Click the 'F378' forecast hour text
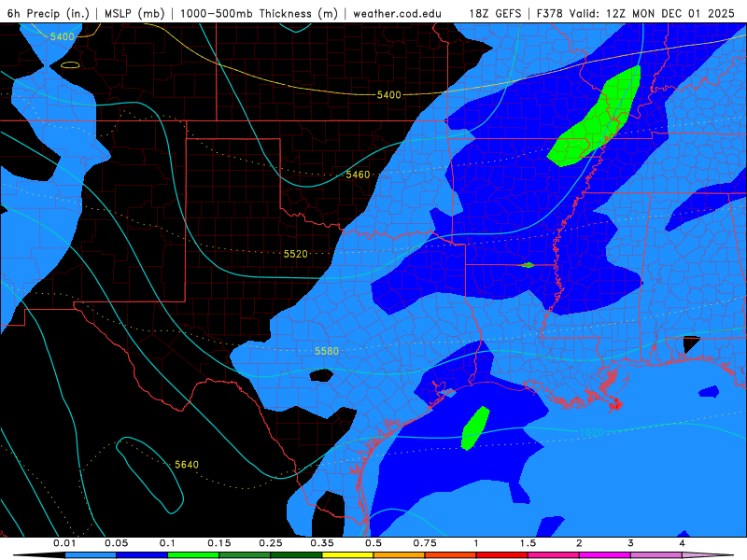Screen dimensions: 747x560 pos(549,13)
